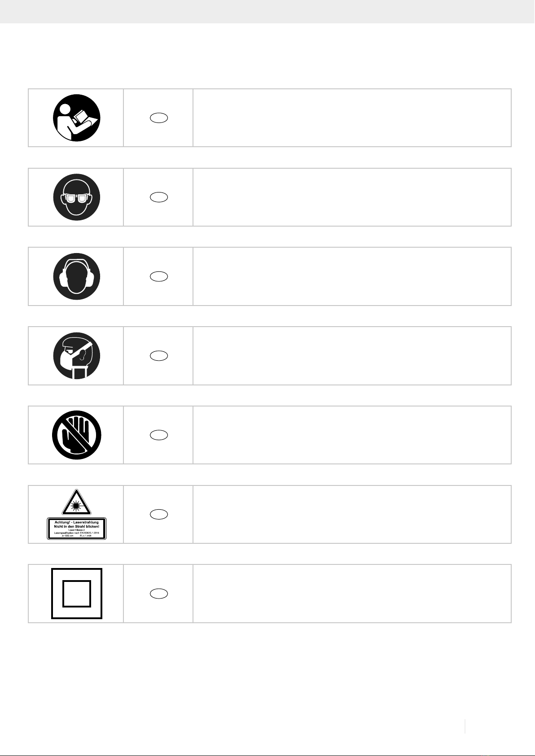Click the Achtung Laserstrahlung warning label
Image resolution: width=535 pixels, height=756 pixels.
coord(77,529)
